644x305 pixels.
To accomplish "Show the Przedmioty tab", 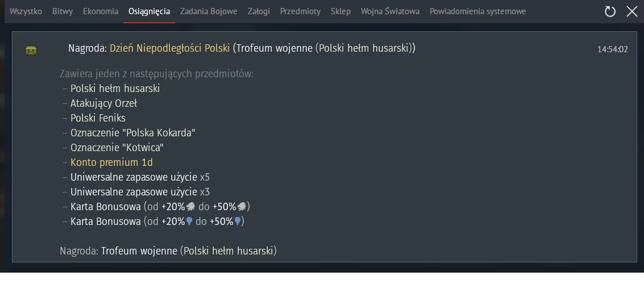I will tap(300, 11).
